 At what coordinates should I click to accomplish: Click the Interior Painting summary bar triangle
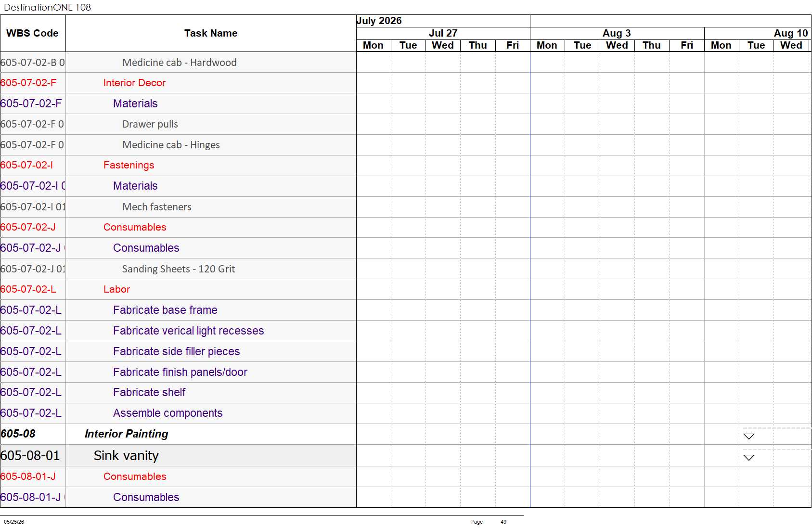[748, 436]
